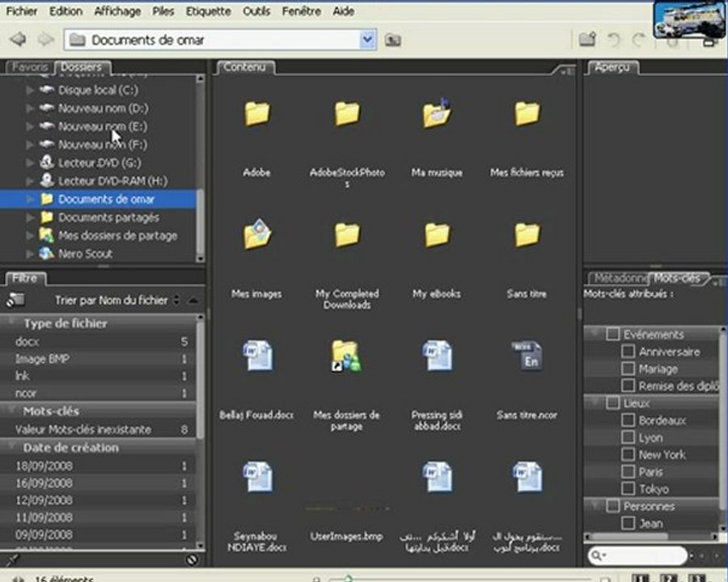Click the folder icon in Filtre panel header
This screenshot has width=728, height=582.
tap(16, 300)
